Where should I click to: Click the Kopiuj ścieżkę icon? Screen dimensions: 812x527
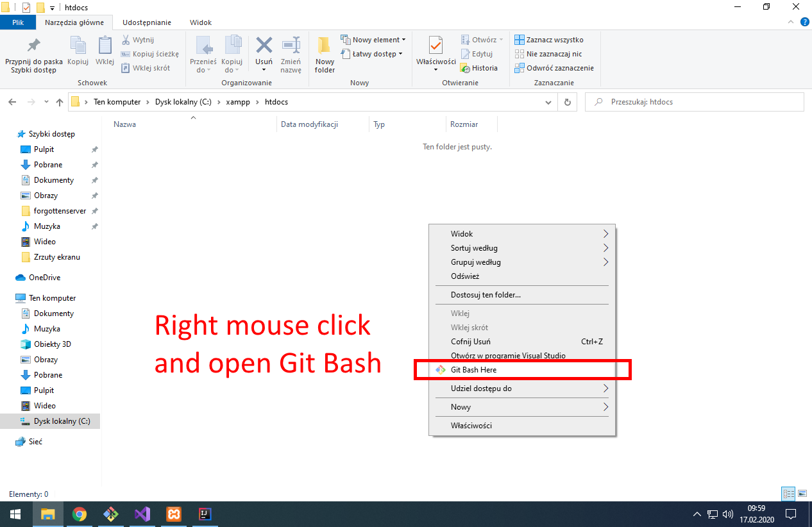150,54
